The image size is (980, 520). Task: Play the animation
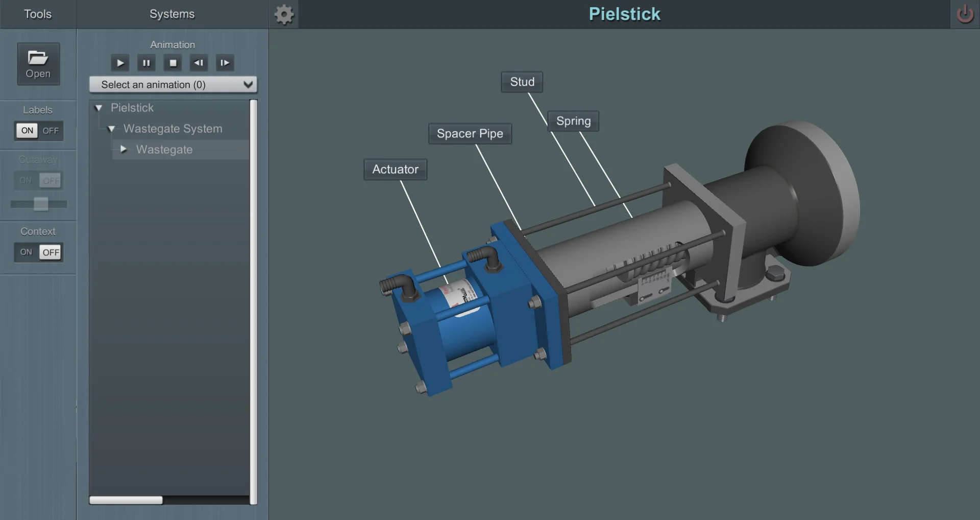(120, 63)
